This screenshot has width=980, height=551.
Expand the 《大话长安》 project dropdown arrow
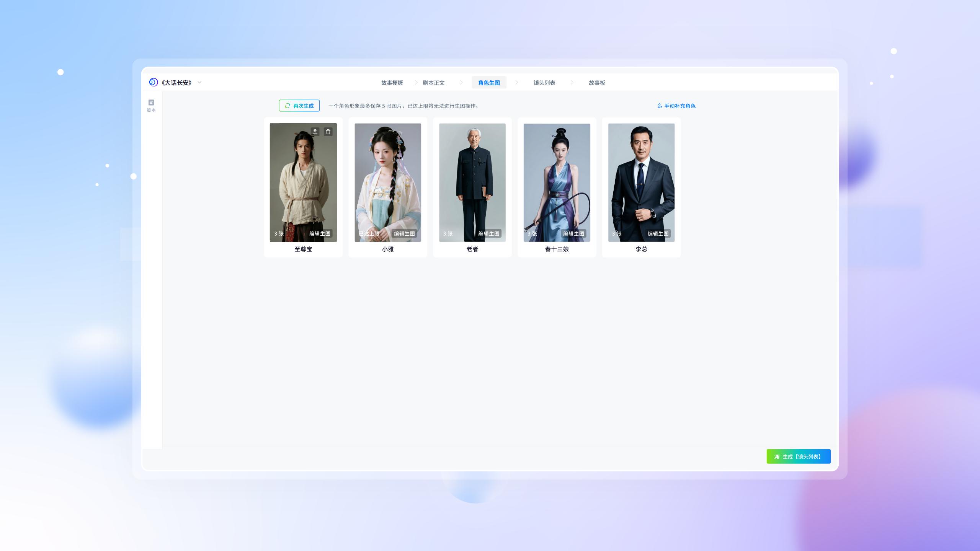pyautogui.click(x=199, y=82)
